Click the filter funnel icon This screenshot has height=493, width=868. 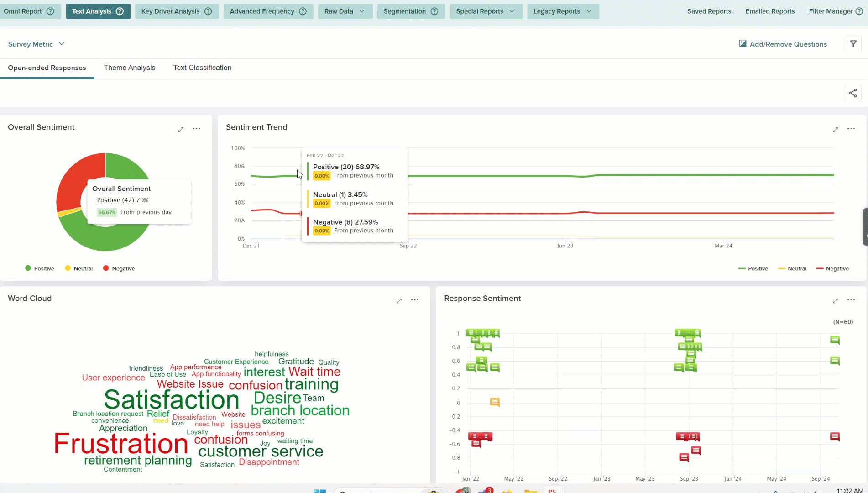coord(853,44)
